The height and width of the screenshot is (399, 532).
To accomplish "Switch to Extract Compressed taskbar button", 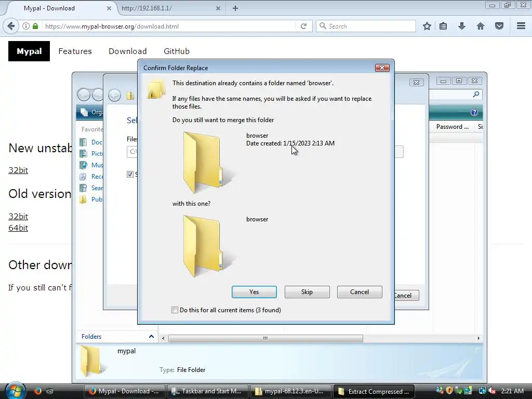I will click(374, 391).
